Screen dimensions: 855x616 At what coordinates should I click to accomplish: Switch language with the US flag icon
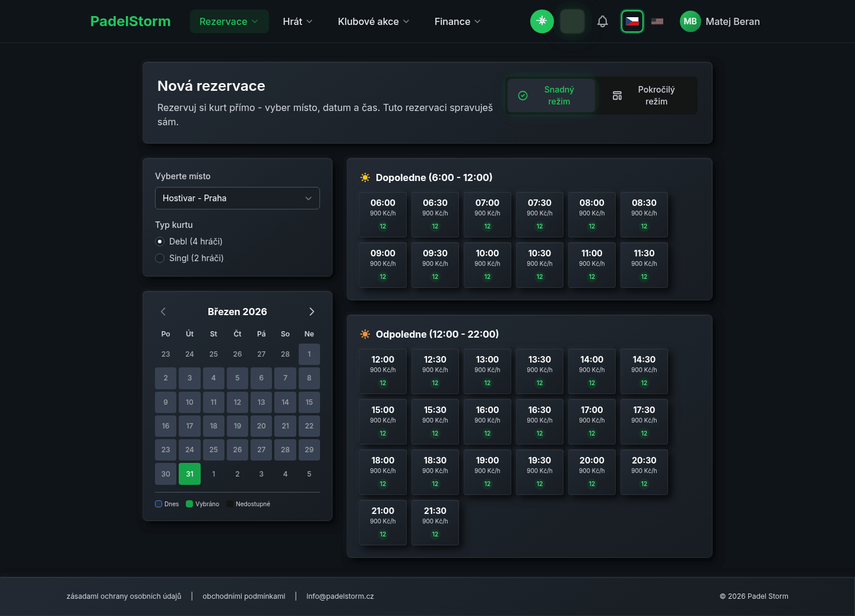coord(657,21)
